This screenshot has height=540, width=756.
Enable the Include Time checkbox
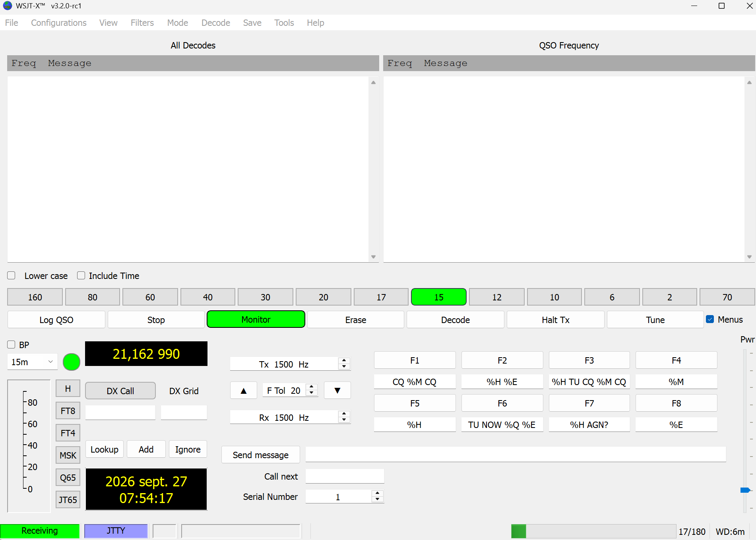coord(81,275)
